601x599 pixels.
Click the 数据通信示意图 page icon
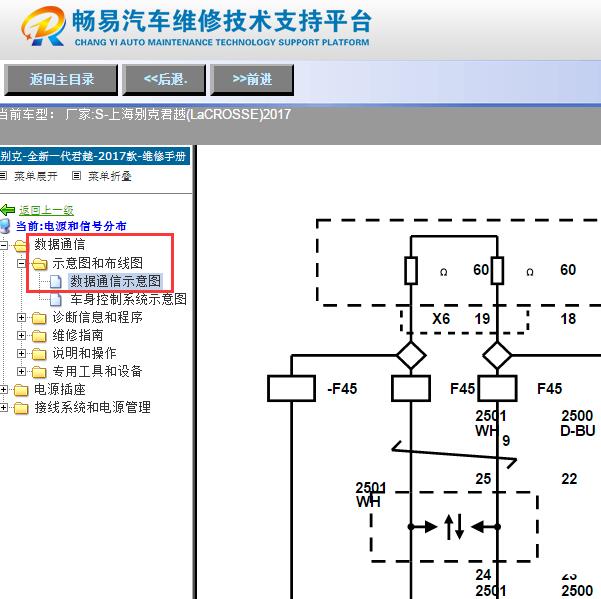[x=56, y=282]
